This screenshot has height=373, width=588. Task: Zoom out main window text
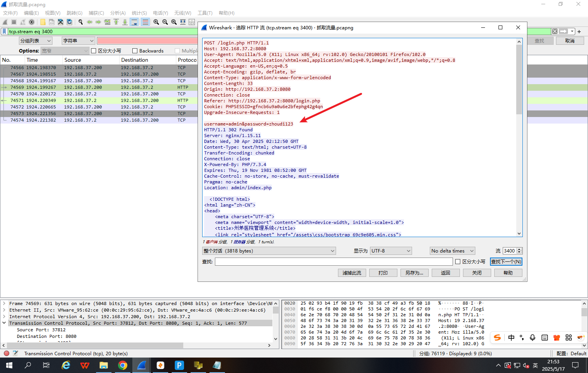(x=165, y=22)
